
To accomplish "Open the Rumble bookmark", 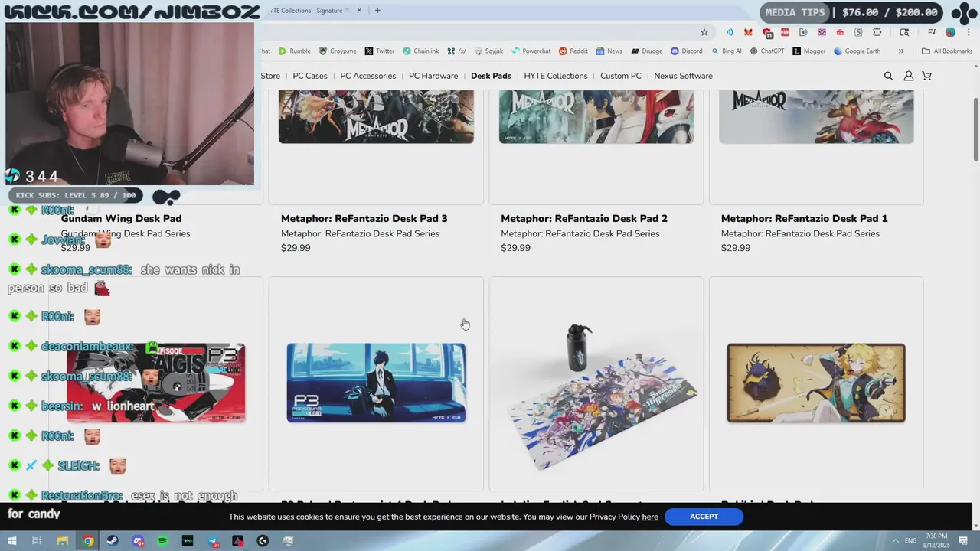I will click(295, 51).
